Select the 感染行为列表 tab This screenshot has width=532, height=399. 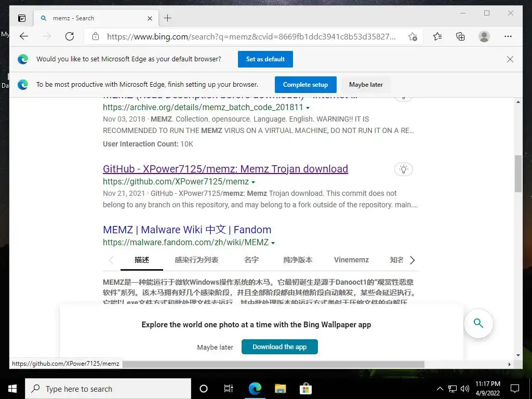pyautogui.click(x=196, y=260)
